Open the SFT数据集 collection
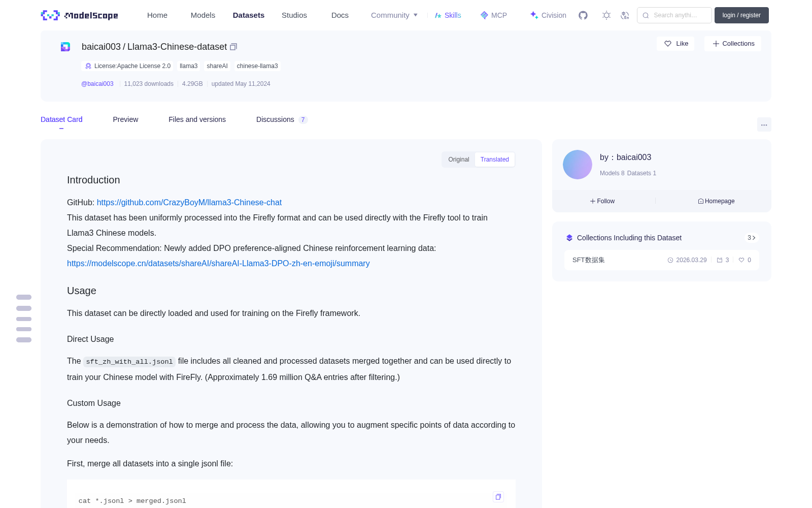Screen dimensions: 812x508 (x=662, y=260)
